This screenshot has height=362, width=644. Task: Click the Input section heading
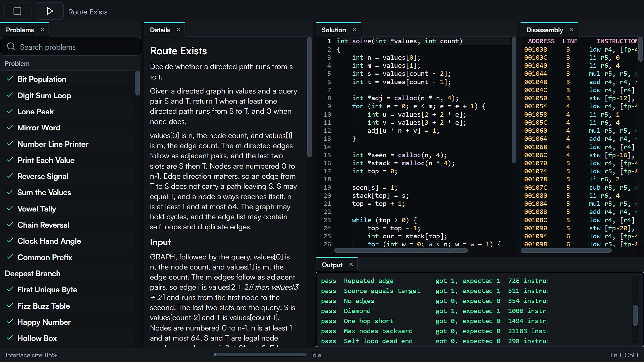160,242
